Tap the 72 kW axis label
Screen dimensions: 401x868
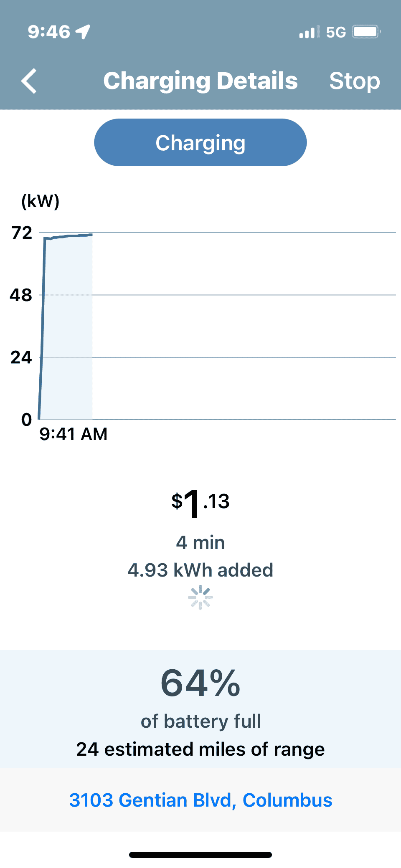click(x=22, y=233)
